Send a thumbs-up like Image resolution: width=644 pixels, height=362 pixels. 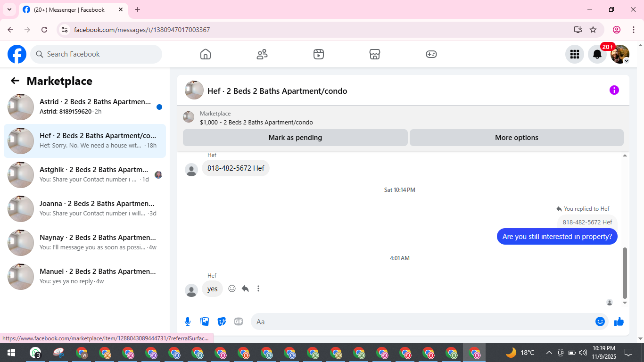pyautogui.click(x=619, y=321)
